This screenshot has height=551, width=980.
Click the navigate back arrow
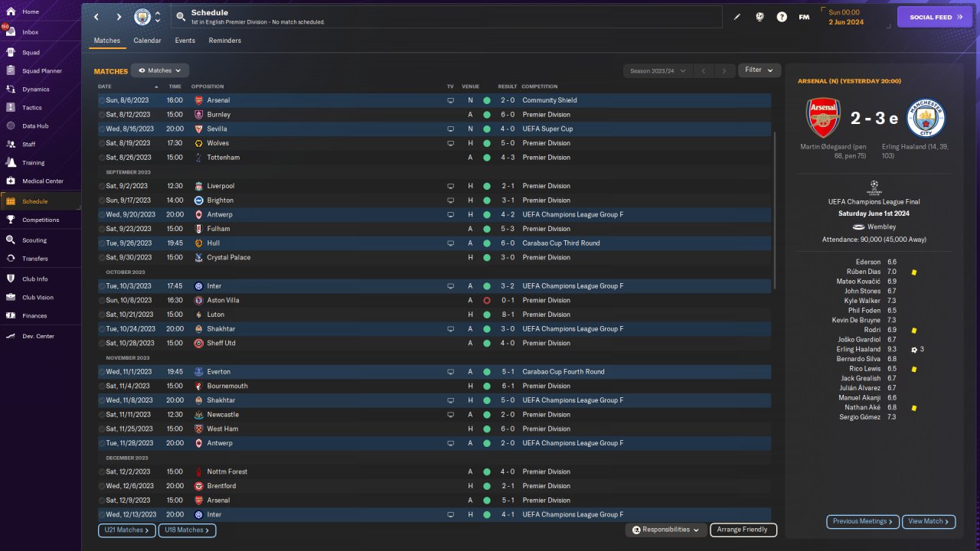96,17
